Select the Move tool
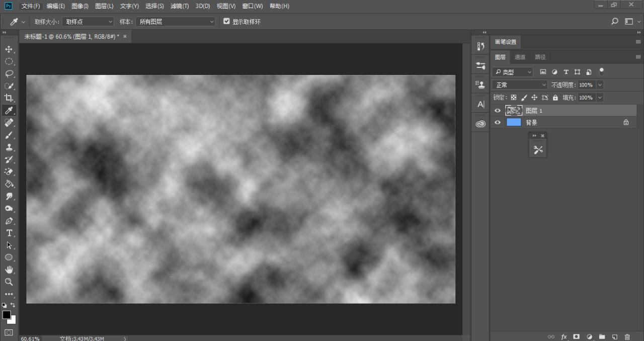The image size is (644, 341). click(9, 49)
